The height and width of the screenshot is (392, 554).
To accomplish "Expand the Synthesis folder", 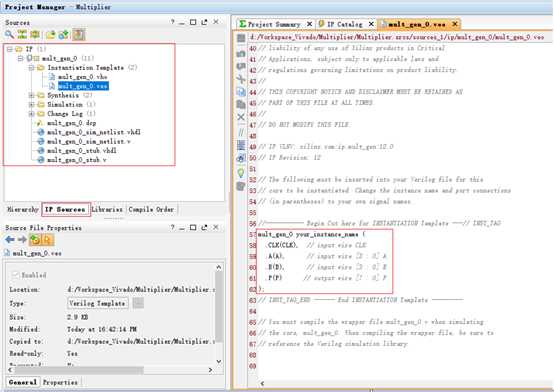I will coord(31,95).
